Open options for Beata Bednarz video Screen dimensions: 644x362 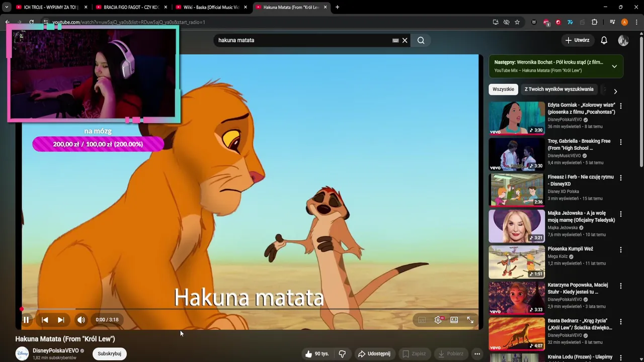620,322
